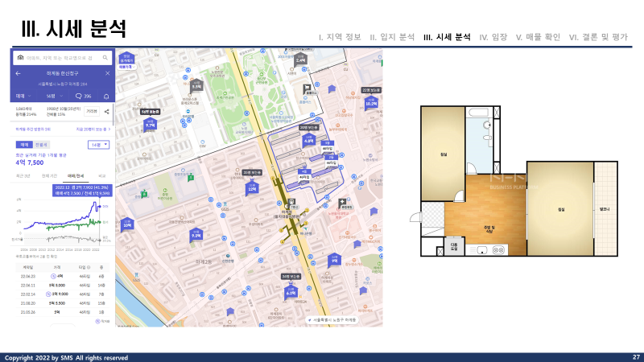Click the 9.7억 apartment marker on map
644x362 pixels.
coord(151,125)
